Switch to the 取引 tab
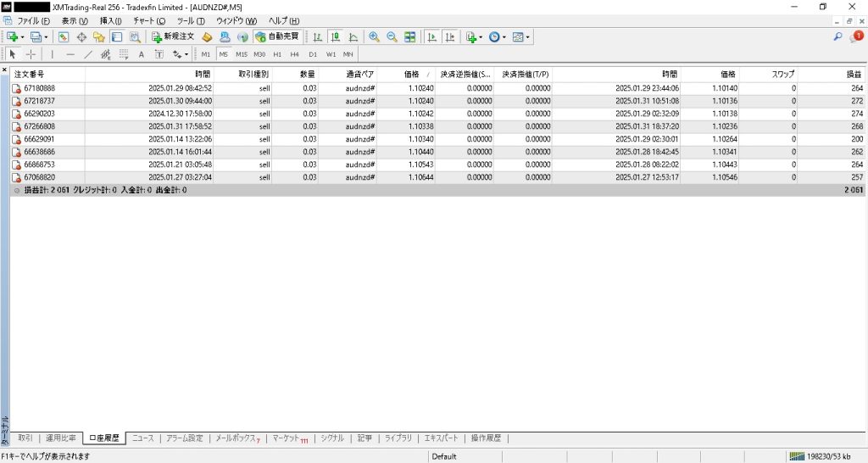Screen dimensions: 868x463 click(25, 438)
